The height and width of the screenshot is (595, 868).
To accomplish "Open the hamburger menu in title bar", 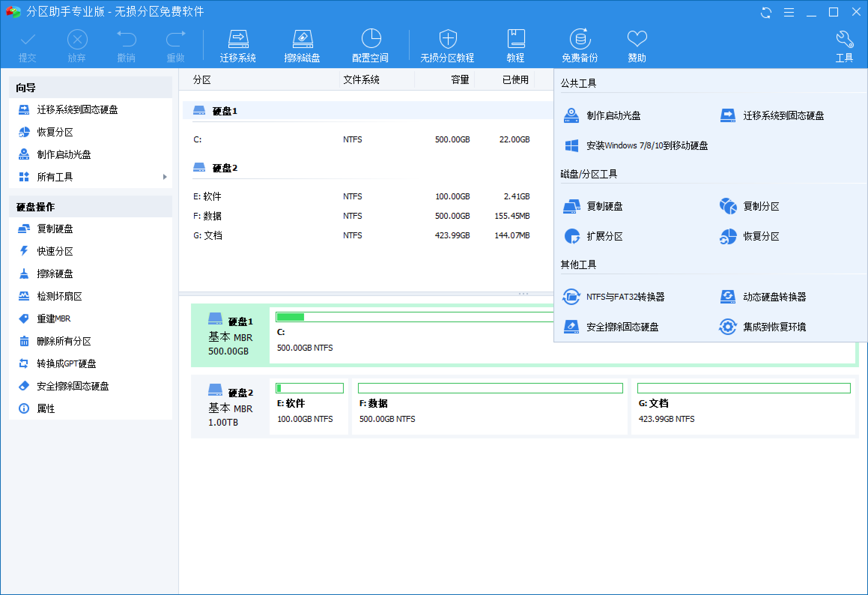I will coord(789,12).
